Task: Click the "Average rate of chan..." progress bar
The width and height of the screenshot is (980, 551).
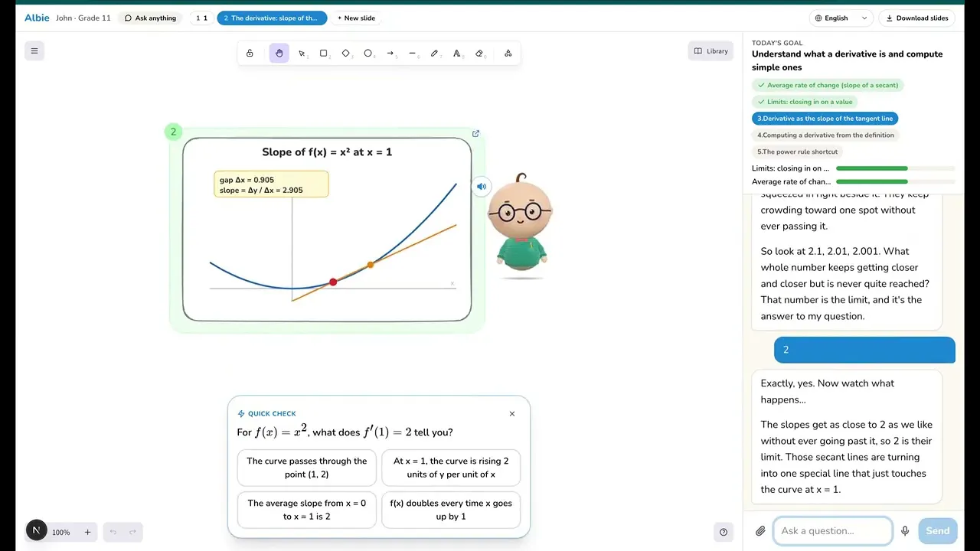Action: (896, 182)
